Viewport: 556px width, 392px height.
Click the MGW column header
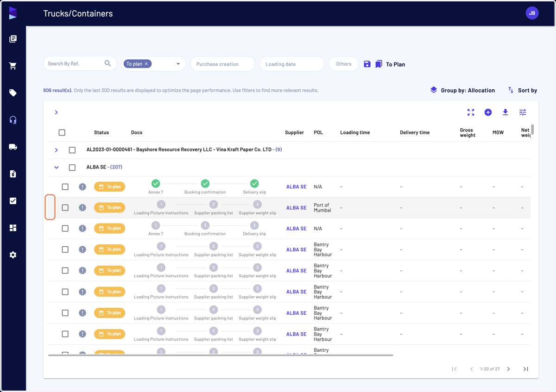pyautogui.click(x=498, y=132)
